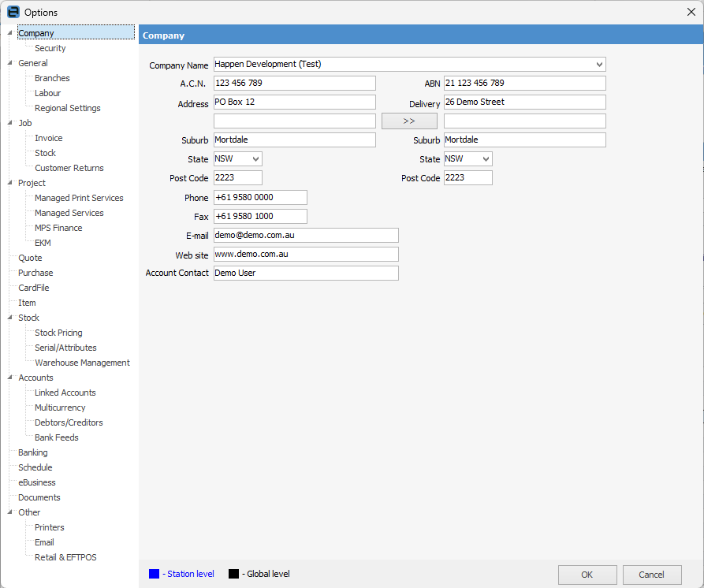
Task: Open Regional Settings under General
Action: pos(67,108)
